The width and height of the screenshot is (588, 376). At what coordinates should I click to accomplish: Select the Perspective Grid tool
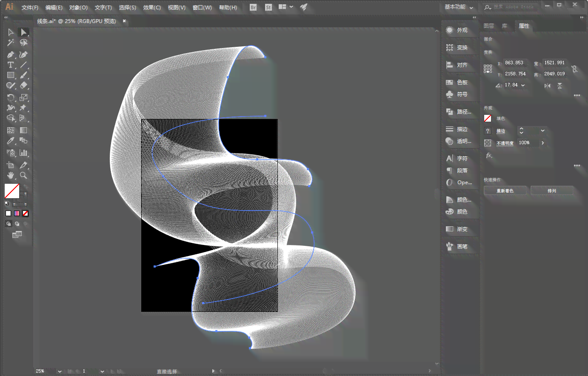[x=24, y=118]
